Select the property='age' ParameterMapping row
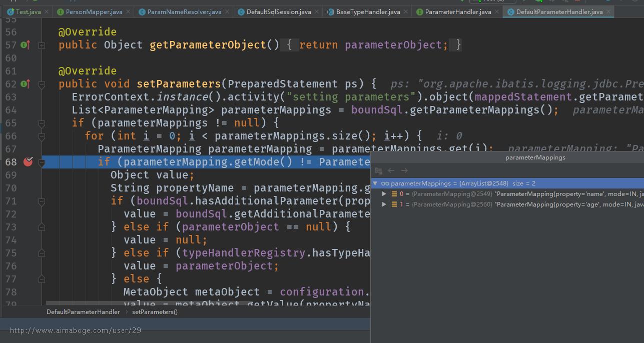The height and width of the screenshot is (343, 644). tap(507, 204)
